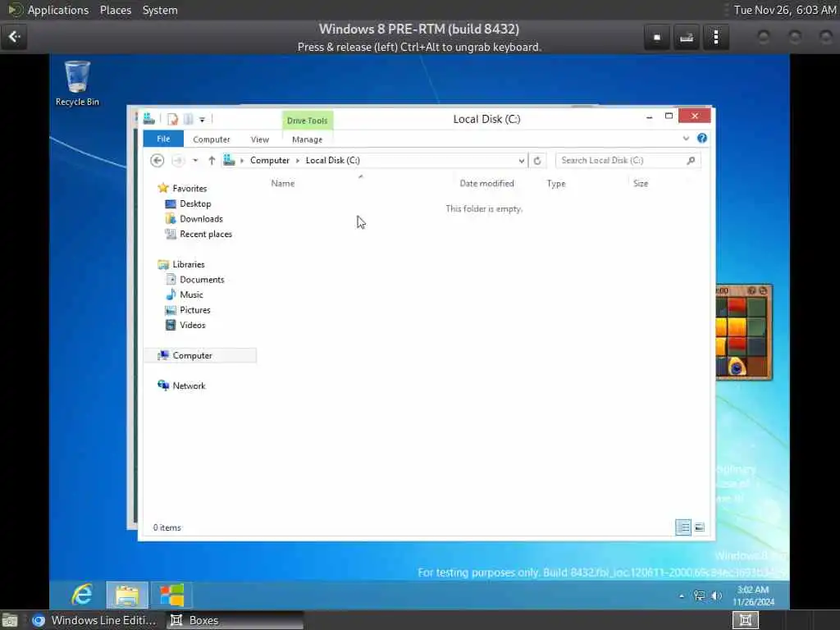The width and height of the screenshot is (840, 630).
Task: Go back with the Back arrow button
Action: point(157,160)
